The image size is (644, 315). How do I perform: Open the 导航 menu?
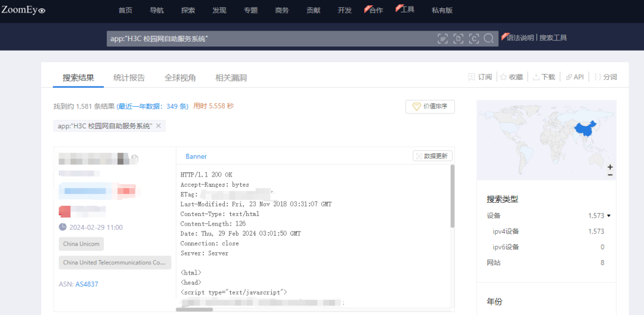156,11
